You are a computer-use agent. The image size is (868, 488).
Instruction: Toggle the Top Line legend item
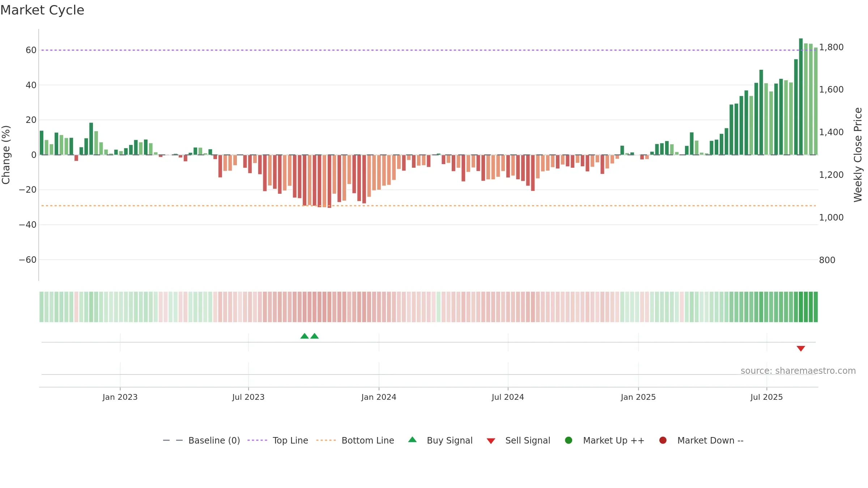[x=278, y=440]
